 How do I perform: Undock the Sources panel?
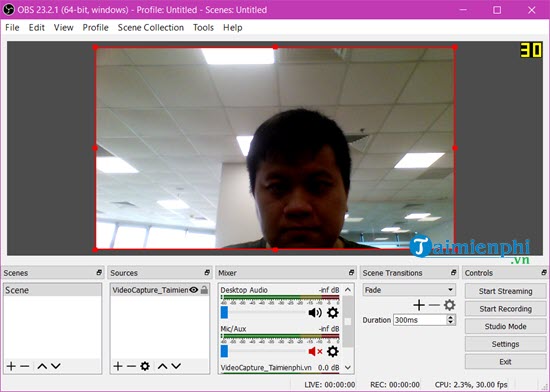coord(207,272)
